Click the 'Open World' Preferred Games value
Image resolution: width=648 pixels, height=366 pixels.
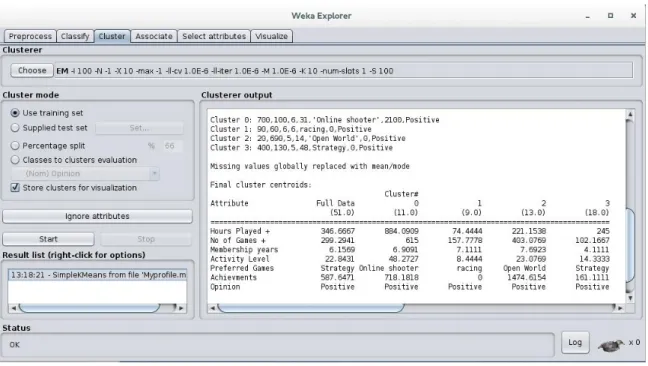(x=524, y=268)
